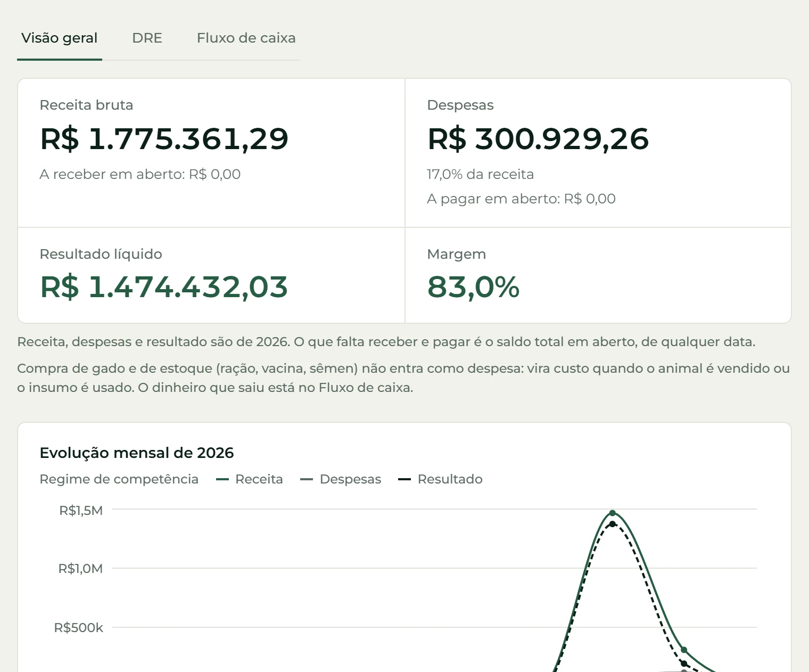Click the text 'A receber em aberto: R$ 0,00'
This screenshot has width=809, height=672.
pyautogui.click(x=140, y=174)
